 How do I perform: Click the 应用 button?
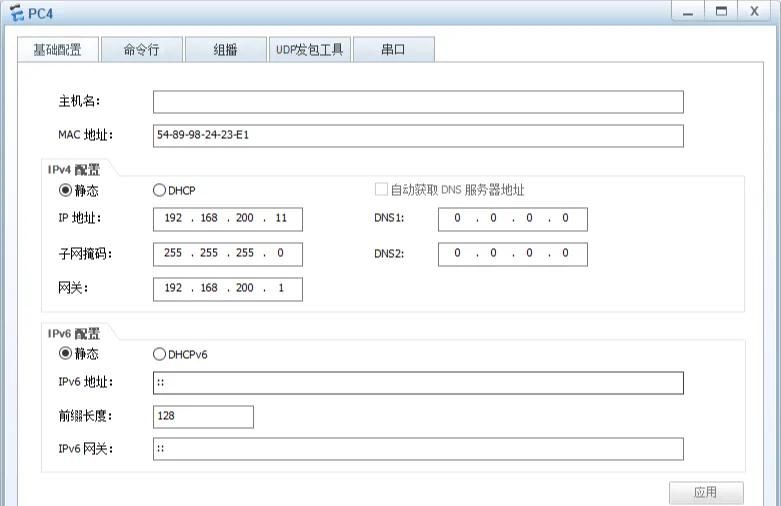pyautogui.click(x=706, y=493)
